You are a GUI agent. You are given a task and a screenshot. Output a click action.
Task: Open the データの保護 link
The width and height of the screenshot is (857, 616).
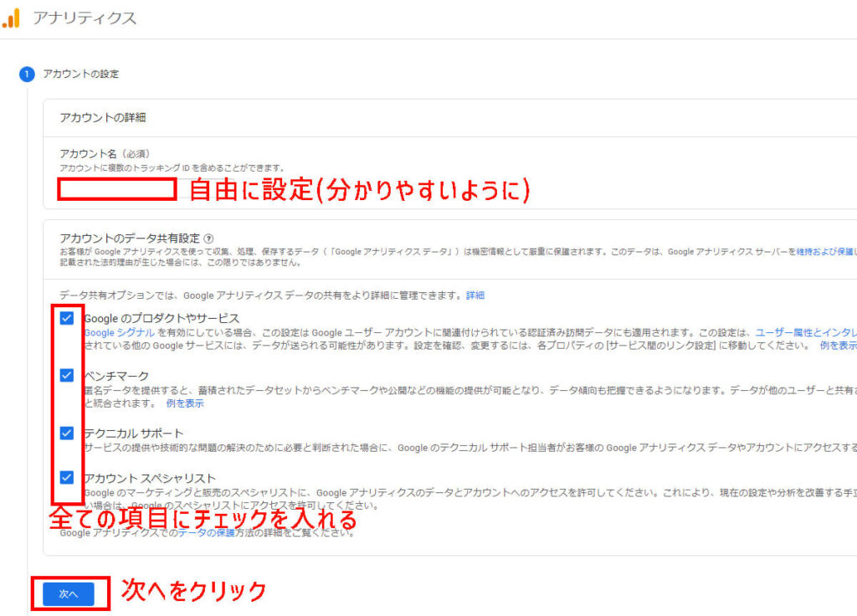207,532
